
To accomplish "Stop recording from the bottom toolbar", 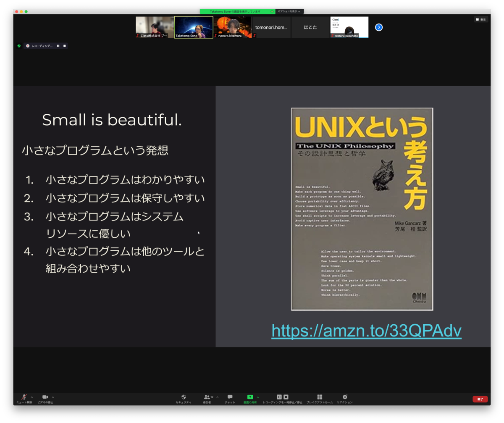I will [x=286, y=397].
